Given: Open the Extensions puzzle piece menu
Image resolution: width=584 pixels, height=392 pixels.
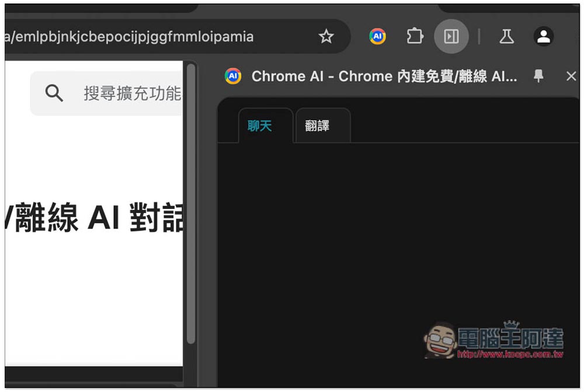Looking at the screenshot, I should point(415,36).
